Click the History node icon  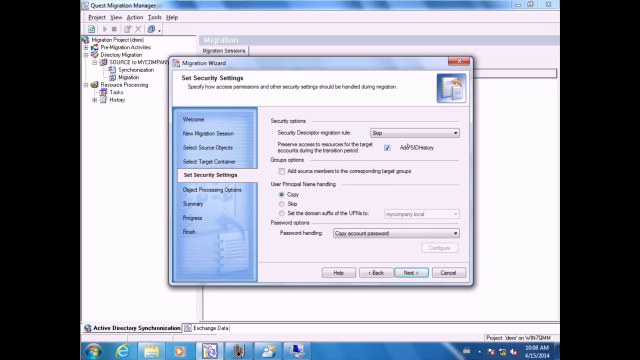click(104, 100)
